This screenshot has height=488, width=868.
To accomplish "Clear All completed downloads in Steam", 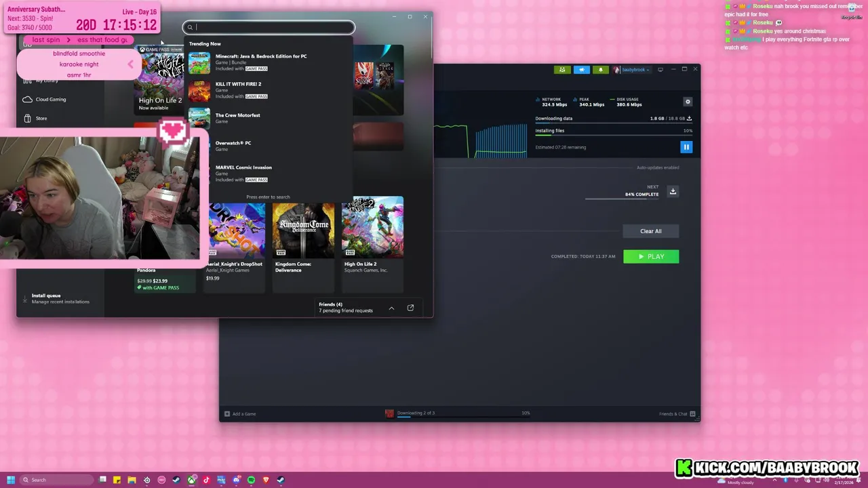I will point(650,231).
